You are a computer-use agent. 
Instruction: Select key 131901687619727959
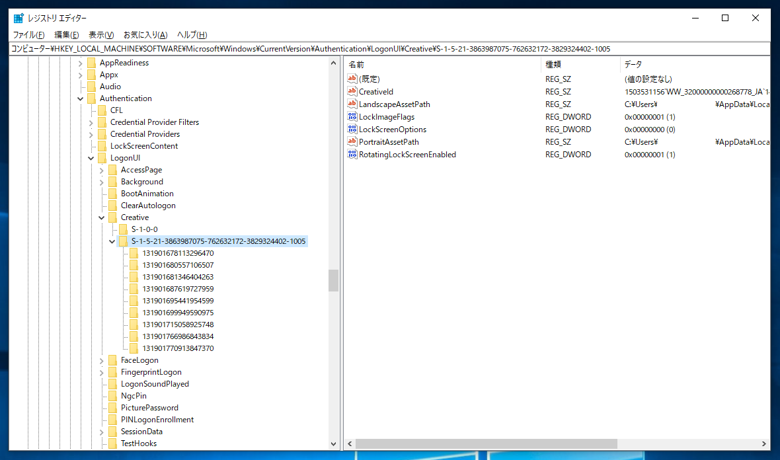point(178,289)
